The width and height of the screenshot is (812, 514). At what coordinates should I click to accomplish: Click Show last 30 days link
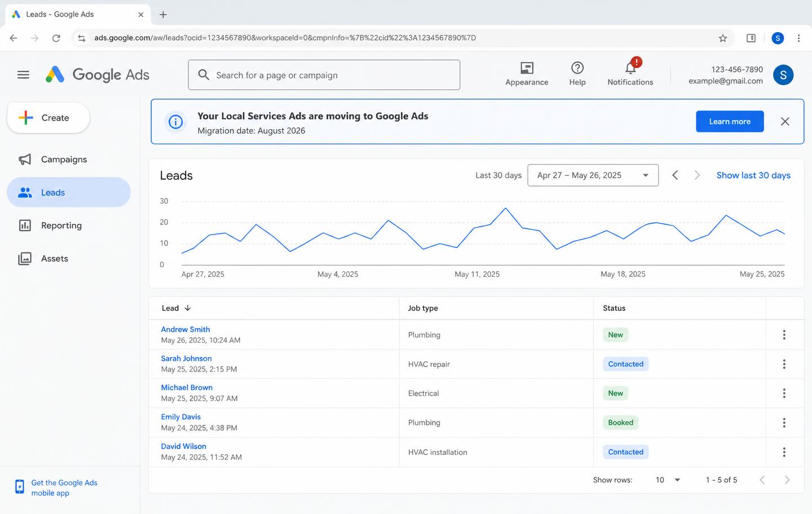point(753,175)
